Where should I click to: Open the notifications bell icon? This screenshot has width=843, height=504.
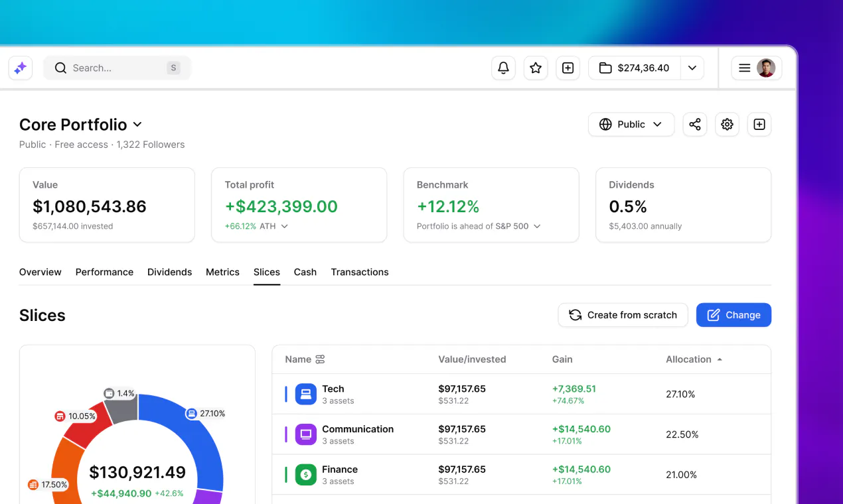coord(503,68)
